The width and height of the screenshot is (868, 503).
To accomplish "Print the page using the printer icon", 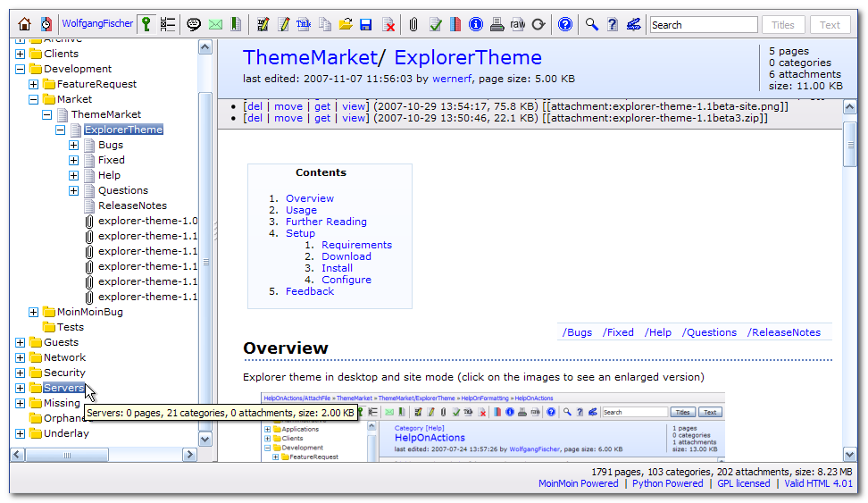I will 497,25.
